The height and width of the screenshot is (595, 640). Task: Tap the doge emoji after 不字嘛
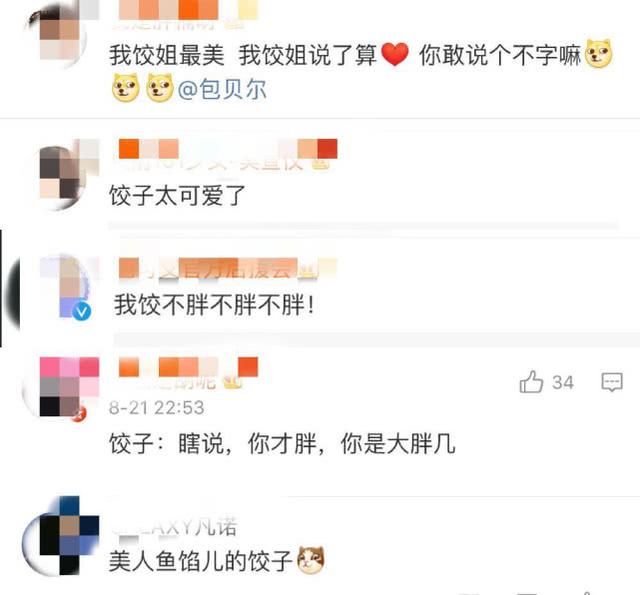point(598,53)
